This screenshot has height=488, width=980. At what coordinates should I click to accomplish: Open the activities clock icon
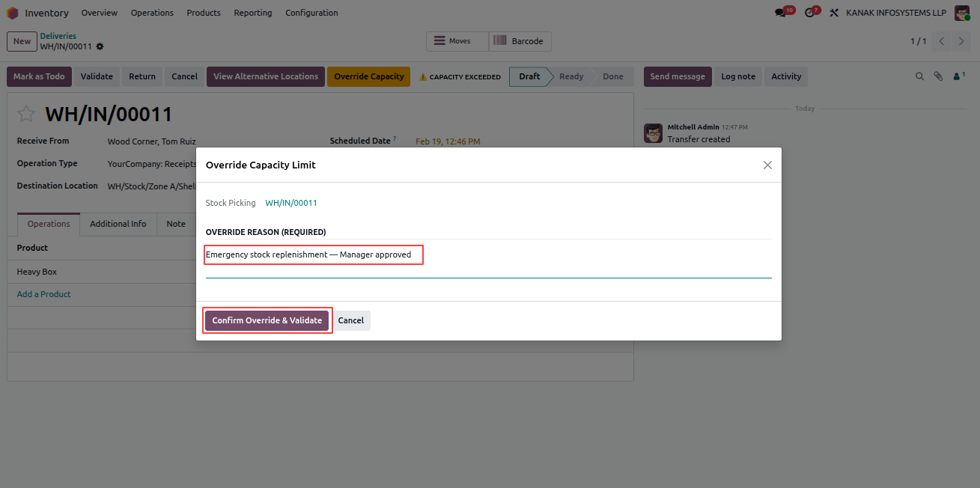coord(809,13)
